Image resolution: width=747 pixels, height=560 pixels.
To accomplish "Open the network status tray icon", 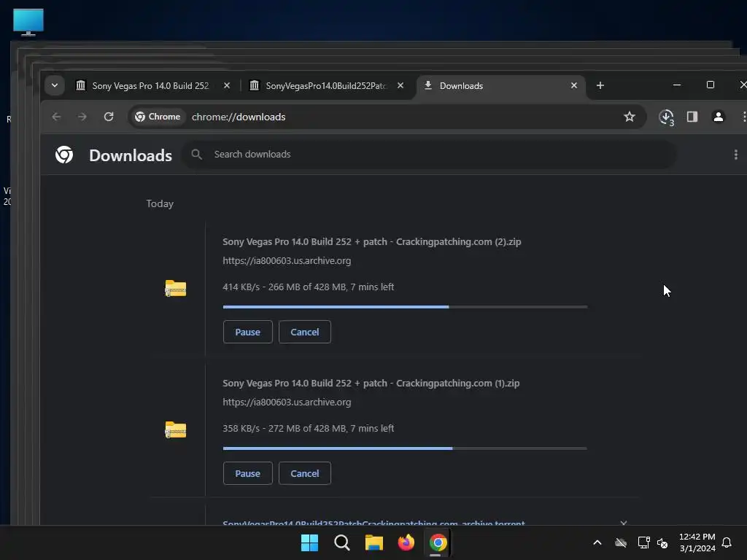I will (643, 542).
